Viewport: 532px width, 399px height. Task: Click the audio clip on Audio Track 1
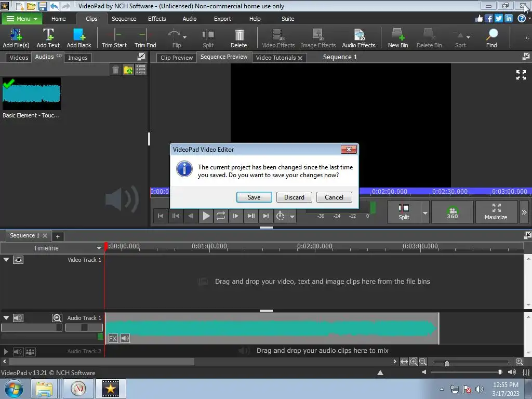[x=272, y=328]
